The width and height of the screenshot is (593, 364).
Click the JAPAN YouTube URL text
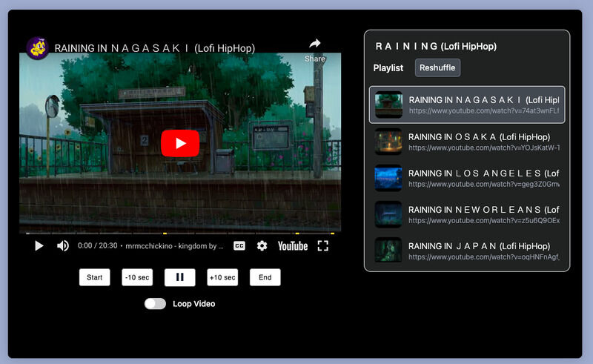tap(484, 257)
